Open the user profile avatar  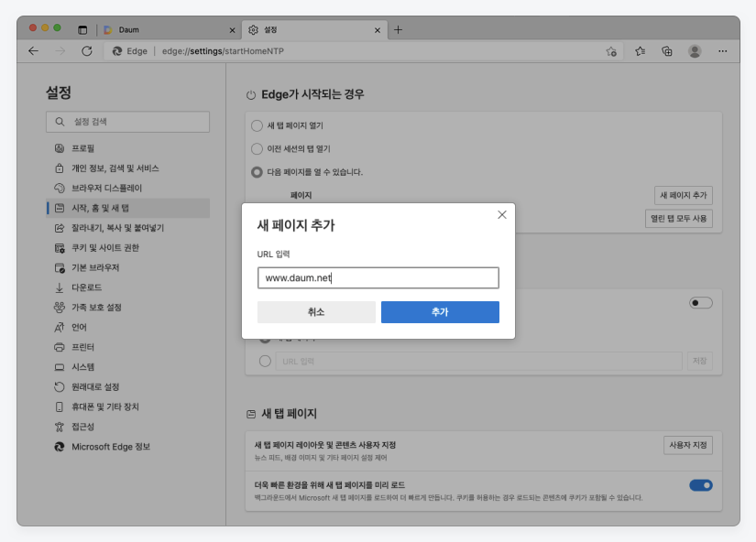[x=695, y=51]
